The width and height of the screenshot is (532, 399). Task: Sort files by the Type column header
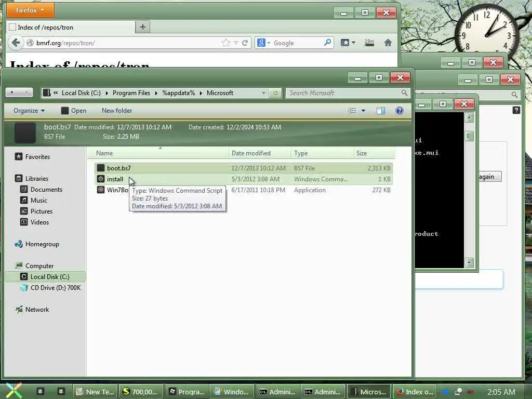321,153
